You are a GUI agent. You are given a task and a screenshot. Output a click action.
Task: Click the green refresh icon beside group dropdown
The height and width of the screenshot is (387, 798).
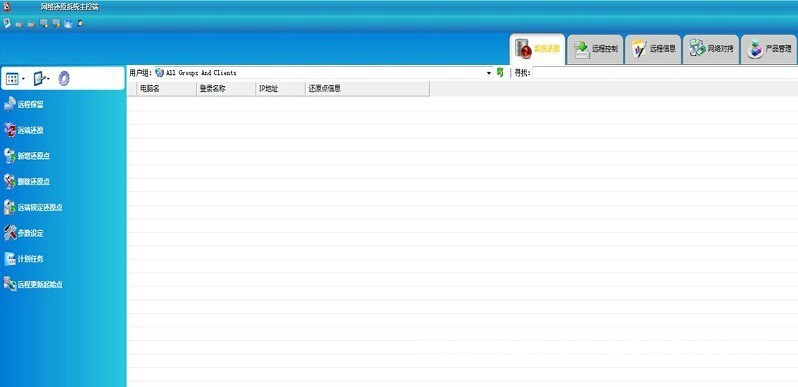click(x=500, y=73)
